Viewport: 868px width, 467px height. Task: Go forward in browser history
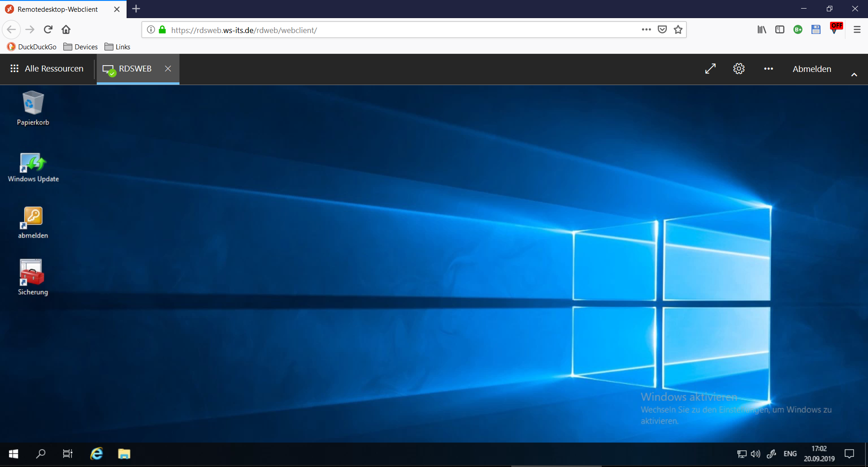[30, 29]
